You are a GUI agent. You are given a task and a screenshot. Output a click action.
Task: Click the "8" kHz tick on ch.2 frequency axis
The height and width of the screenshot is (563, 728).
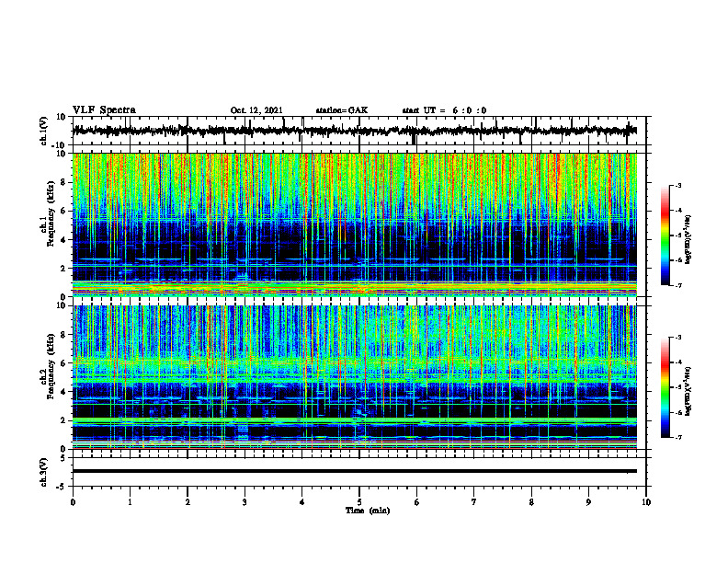point(64,335)
